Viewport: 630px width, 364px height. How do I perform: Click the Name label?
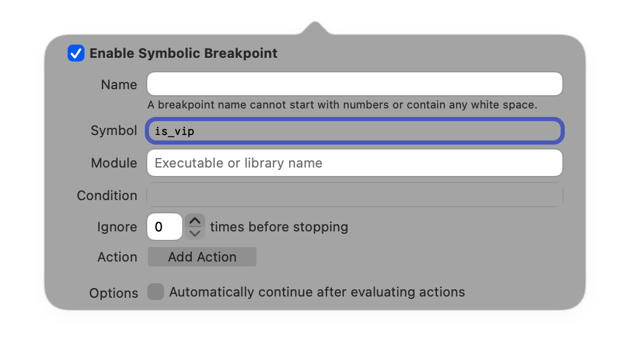119,84
